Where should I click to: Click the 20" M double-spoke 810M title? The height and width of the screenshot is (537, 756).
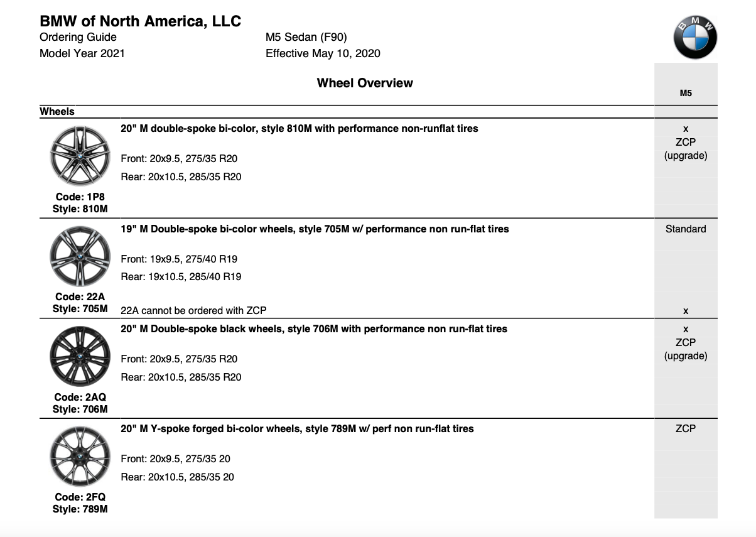pos(299,128)
